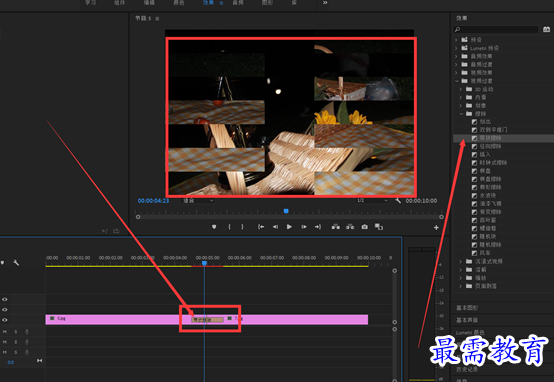The height and width of the screenshot is (382, 554).
Task: Open the 基本声音 panel
Action: point(467,320)
